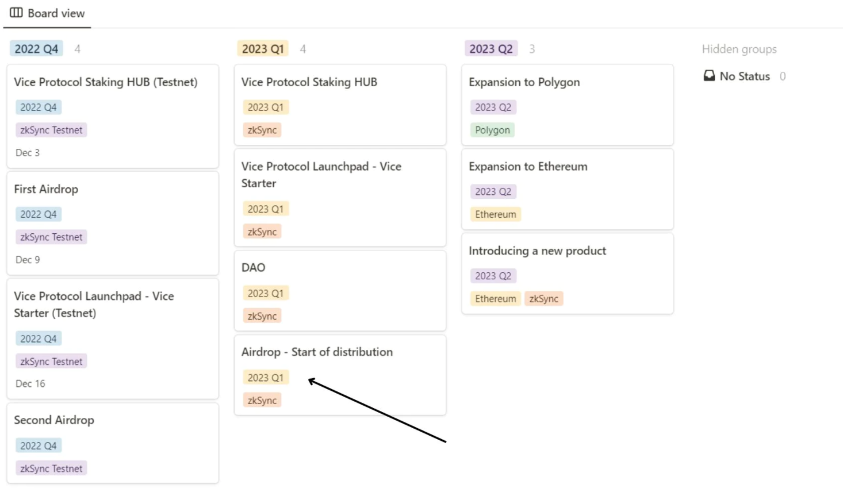
Task: Open Vice Protocol Staking HUB (Testnet) card
Action: (113, 117)
